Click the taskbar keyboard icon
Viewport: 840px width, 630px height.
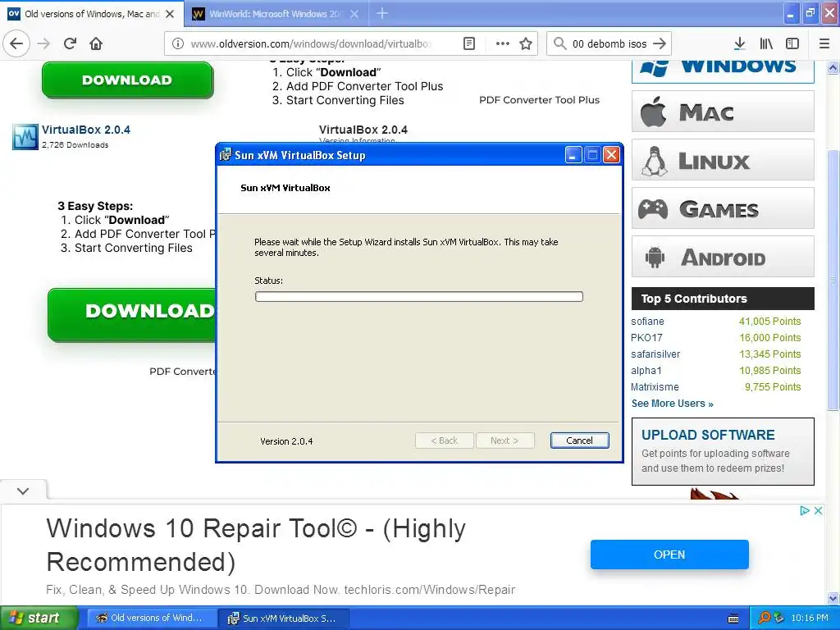(733, 619)
